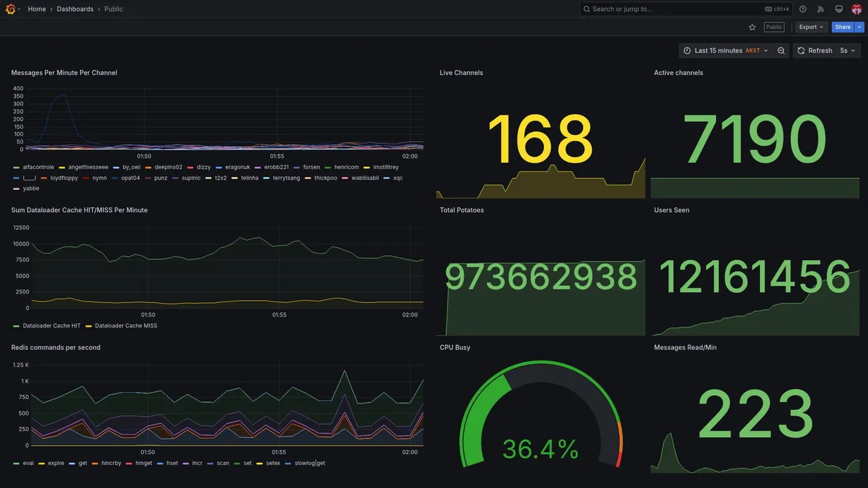Expand the 5s refresh interval dropdown
The height and width of the screenshot is (488, 868).
click(x=848, y=51)
